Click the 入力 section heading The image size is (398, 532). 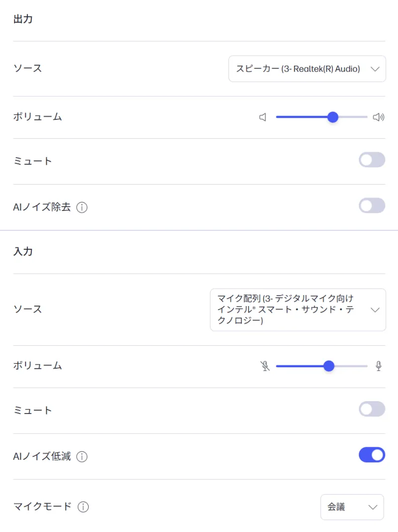pyautogui.click(x=23, y=251)
